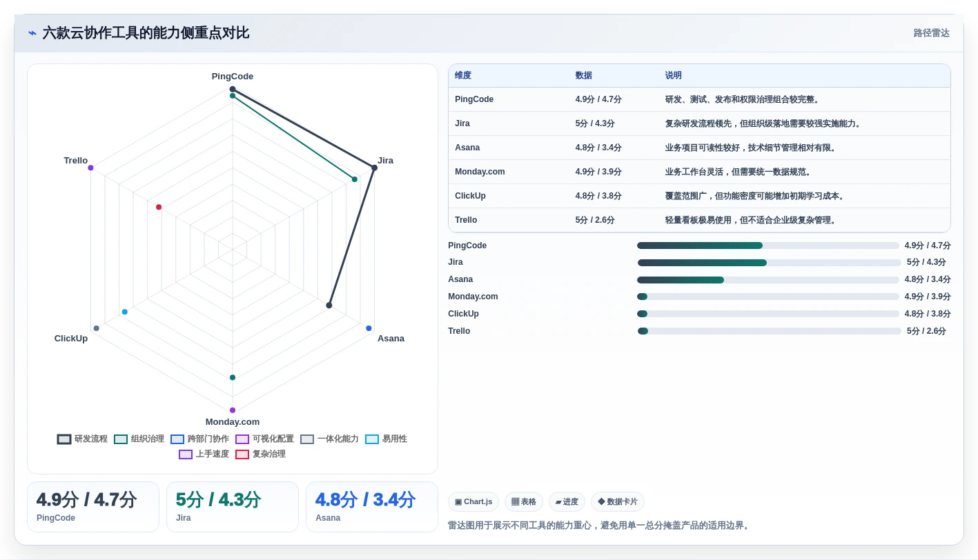This screenshot has width=978, height=560.
Task: Select the Jira row in the table
Action: [699, 123]
